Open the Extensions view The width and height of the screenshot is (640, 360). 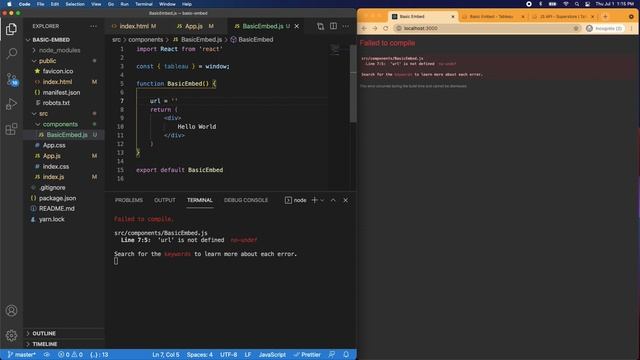click(x=11, y=129)
